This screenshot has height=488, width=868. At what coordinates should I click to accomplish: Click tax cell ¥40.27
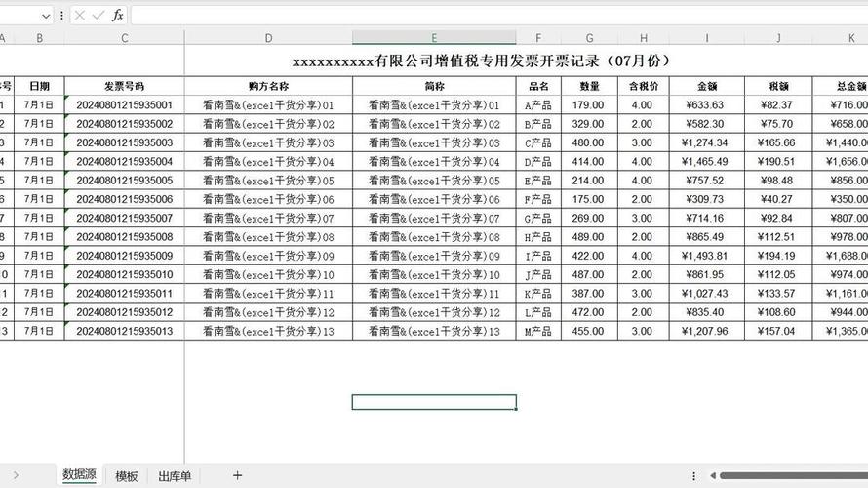pyautogui.click(x=778, y=199)
